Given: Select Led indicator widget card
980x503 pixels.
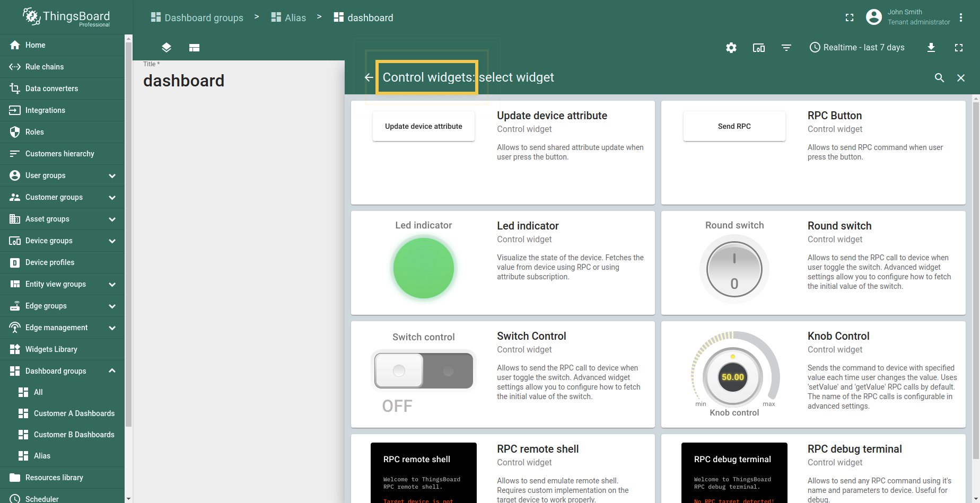Looking at the screenshot, I should click(503, 263).
